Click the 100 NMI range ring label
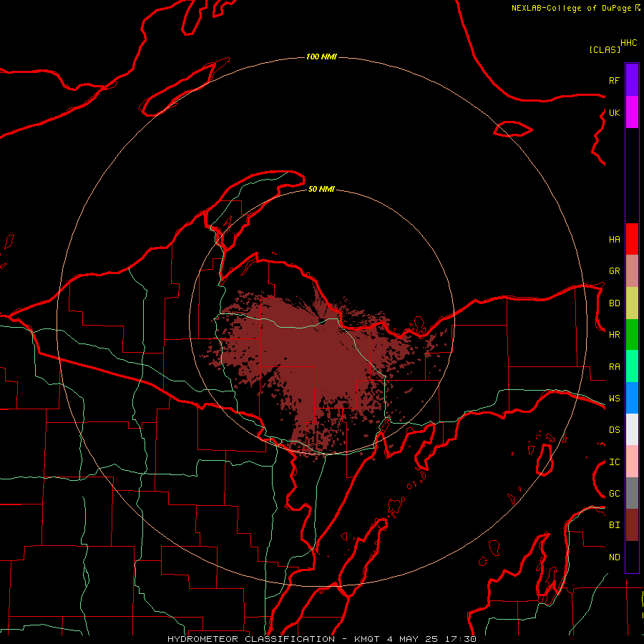 point(321,57)
